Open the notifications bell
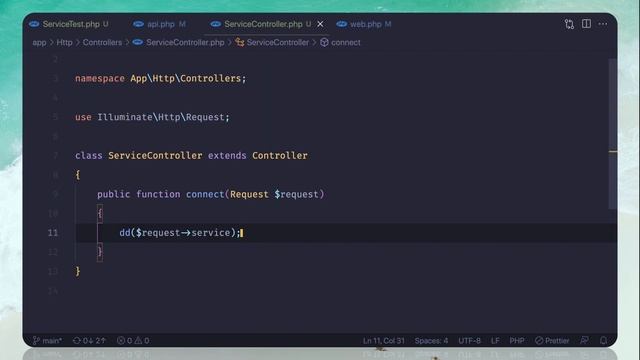The height and width of the screenshot is (360, 640). 603,340
